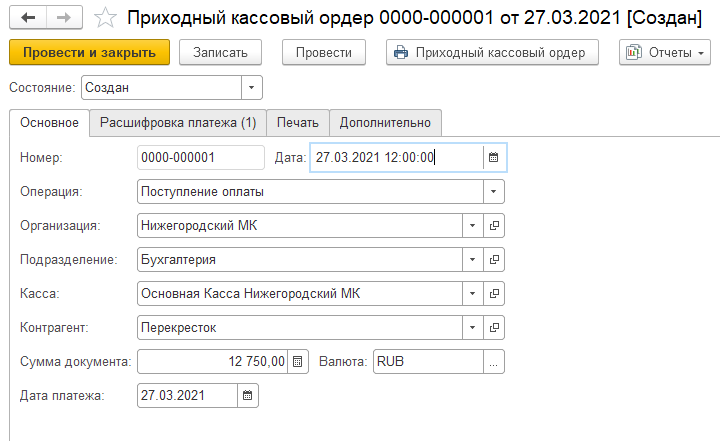Click into the Номер input field

(200, 157)
